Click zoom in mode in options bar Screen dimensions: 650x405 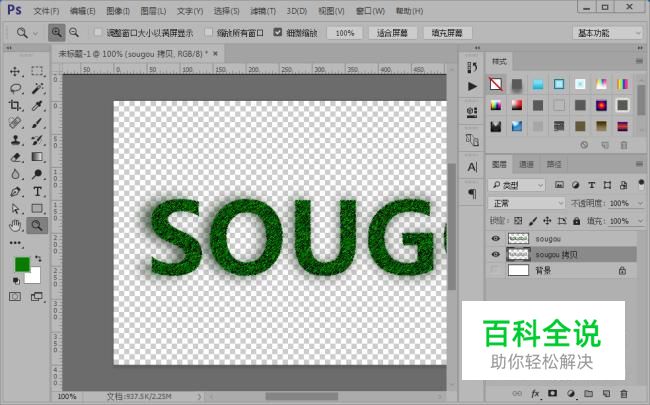56,32
